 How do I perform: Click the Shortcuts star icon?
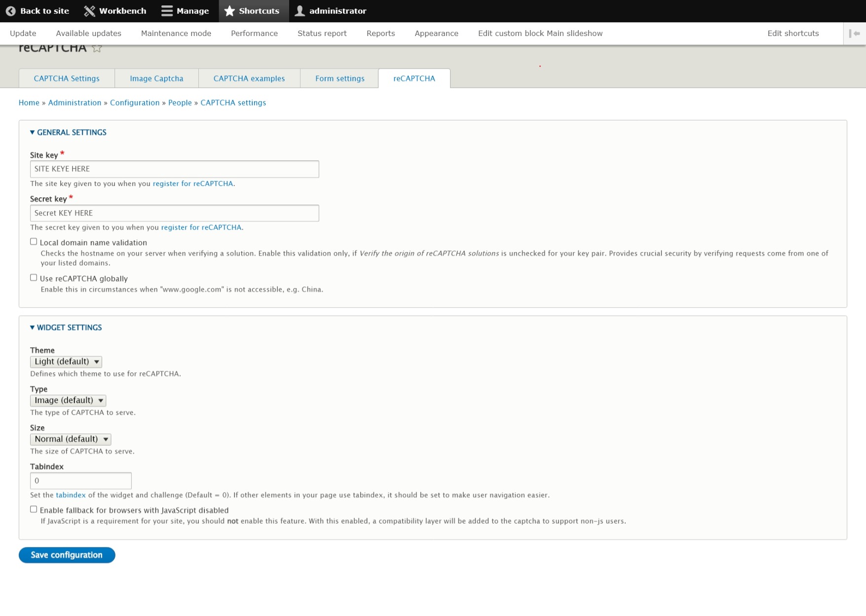[229, 10]
